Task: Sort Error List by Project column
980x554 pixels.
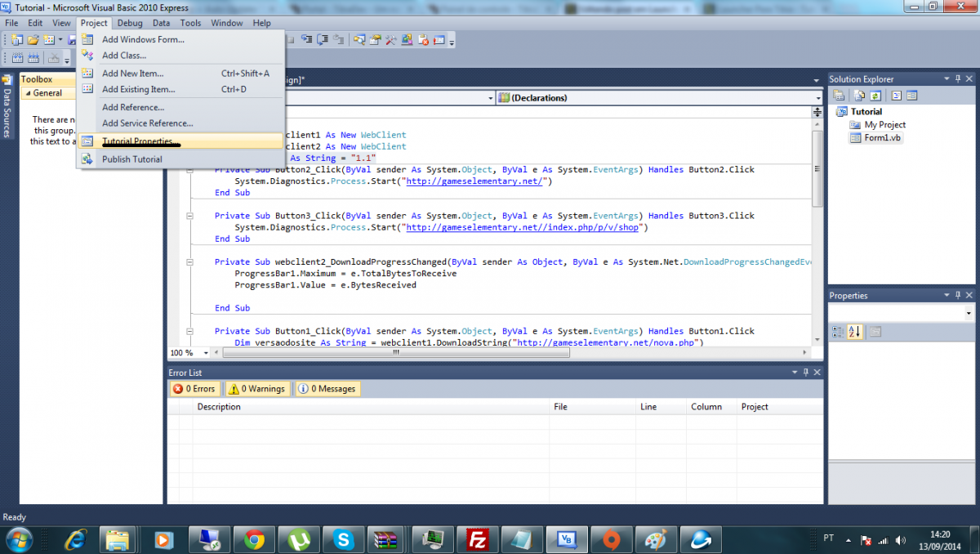Action: point(780,407)
